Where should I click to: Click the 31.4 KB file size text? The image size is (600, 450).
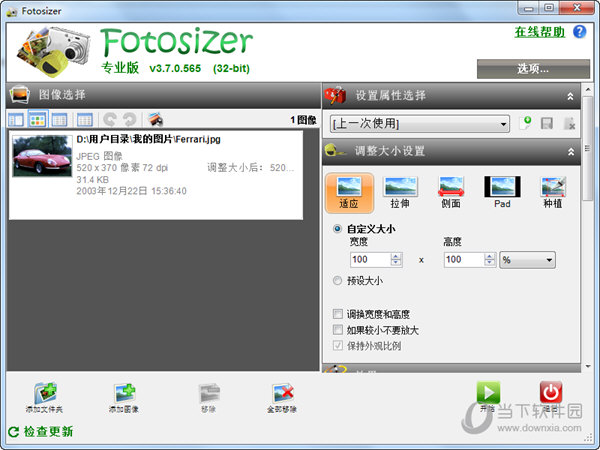coord(93,179)
